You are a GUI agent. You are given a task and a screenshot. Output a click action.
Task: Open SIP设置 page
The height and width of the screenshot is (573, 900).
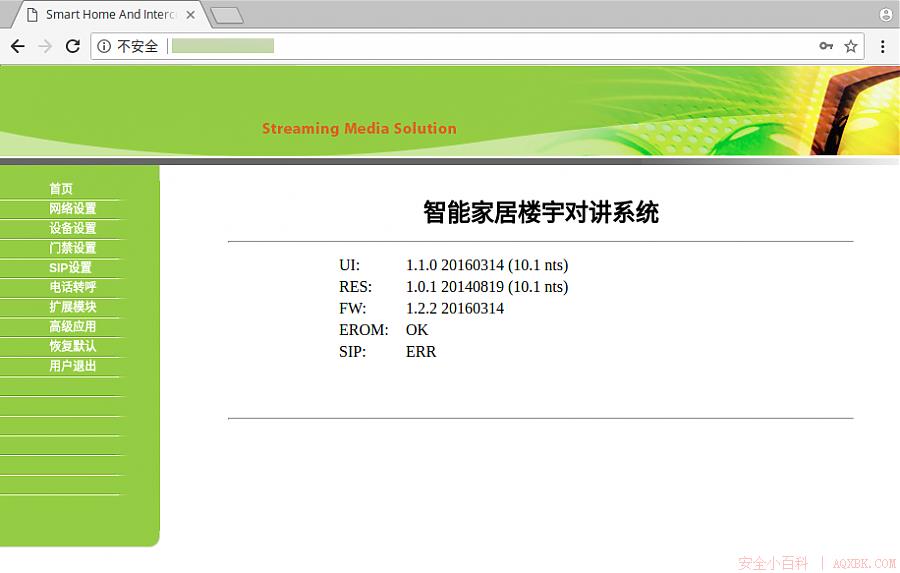71,268
